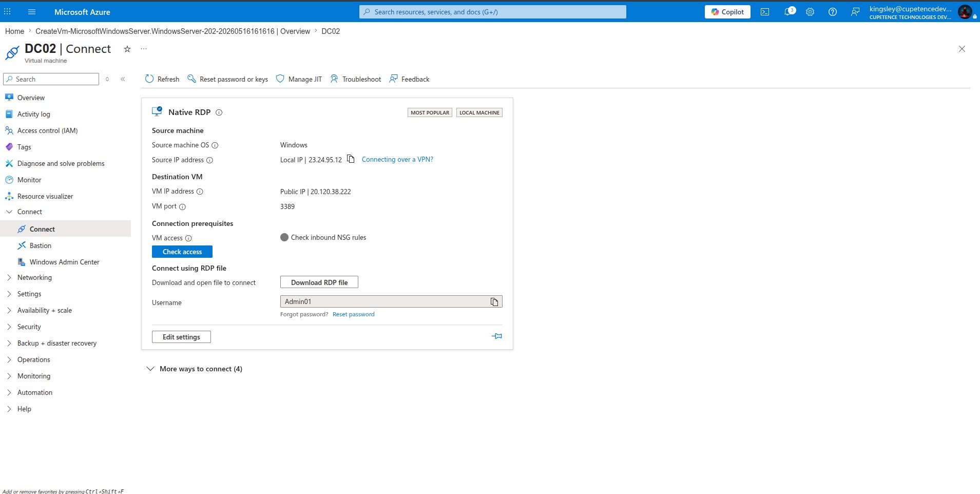Screen dimensions: 980x494
Task: Select Windows Admin Center
Action: click(x=66, y=262)
